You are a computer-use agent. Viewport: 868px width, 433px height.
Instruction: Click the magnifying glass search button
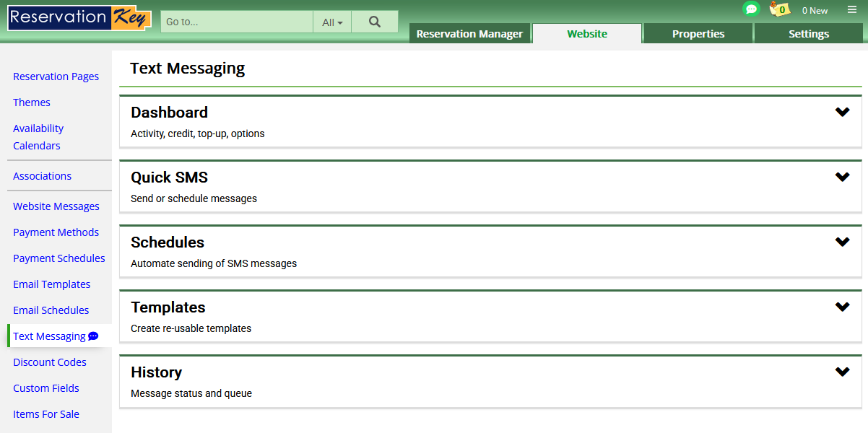click(x=374, y=22)
